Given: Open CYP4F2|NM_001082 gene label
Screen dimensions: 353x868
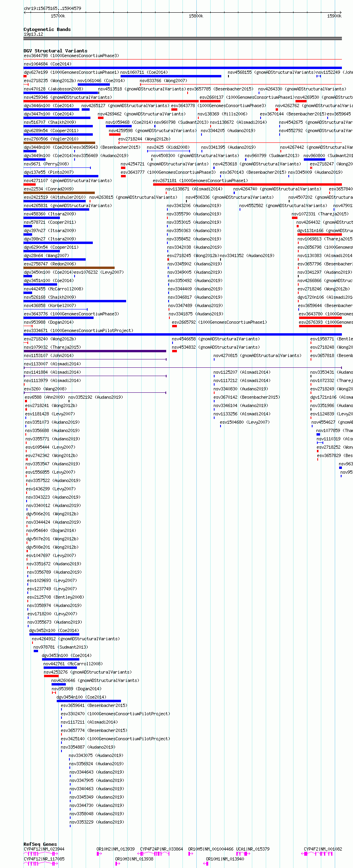Looking at the screenshot, I should (323, 849).
